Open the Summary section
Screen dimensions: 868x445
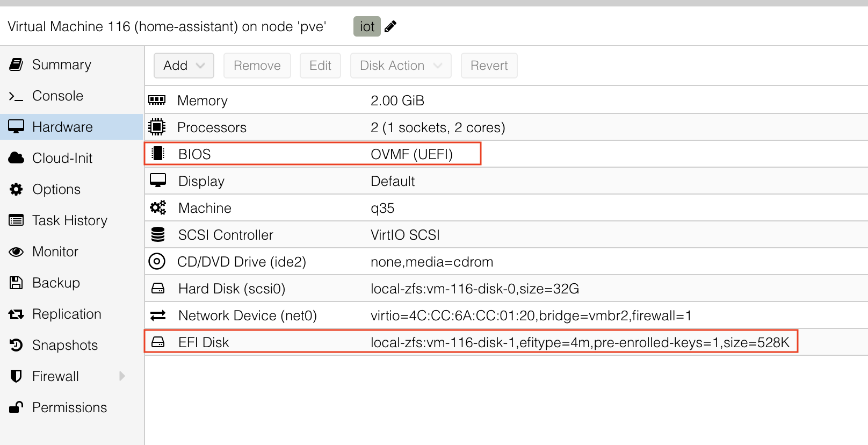61,64
